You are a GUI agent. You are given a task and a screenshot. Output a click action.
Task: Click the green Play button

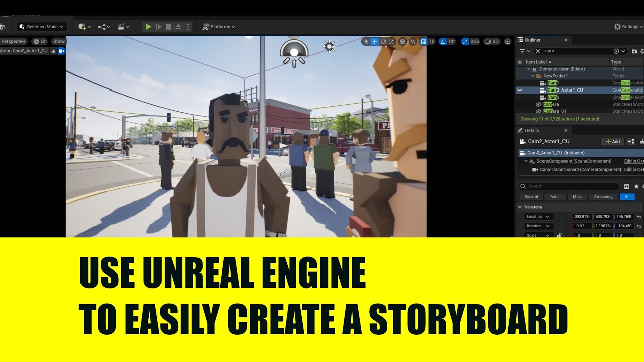pyautogui.click(x=148, y=27)
